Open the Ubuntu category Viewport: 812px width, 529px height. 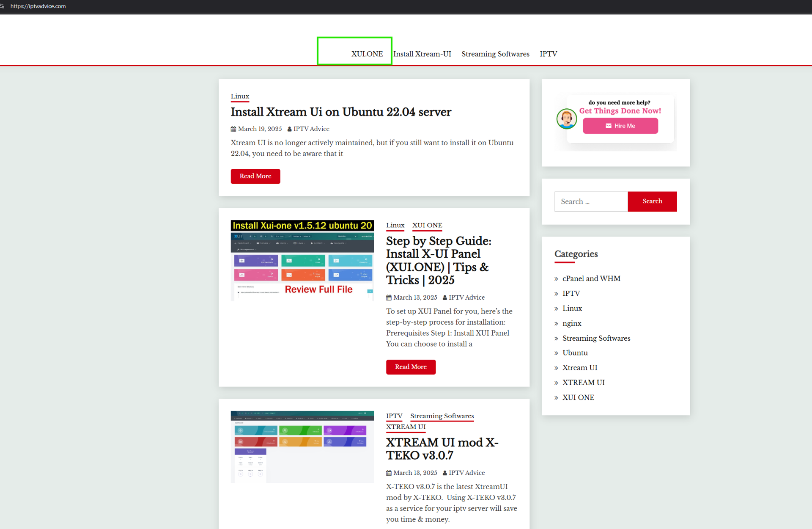[x=575, y=353]
